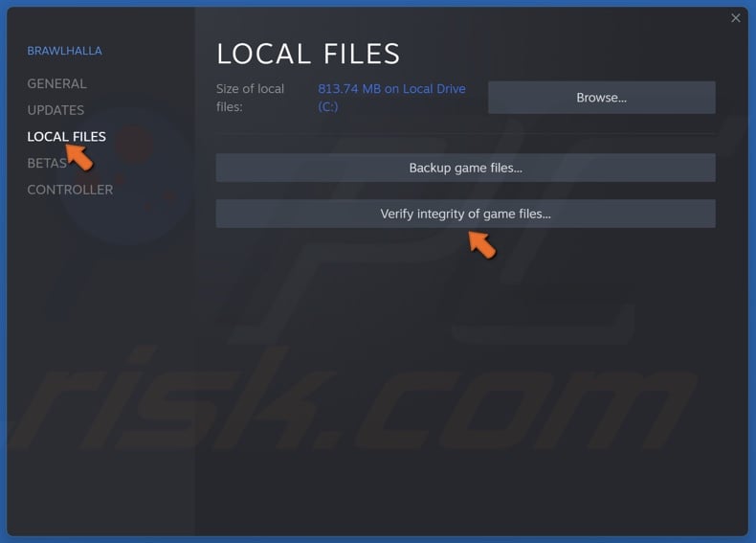Select the Local Files tab
756x543 pixels.
pos(67,137)
